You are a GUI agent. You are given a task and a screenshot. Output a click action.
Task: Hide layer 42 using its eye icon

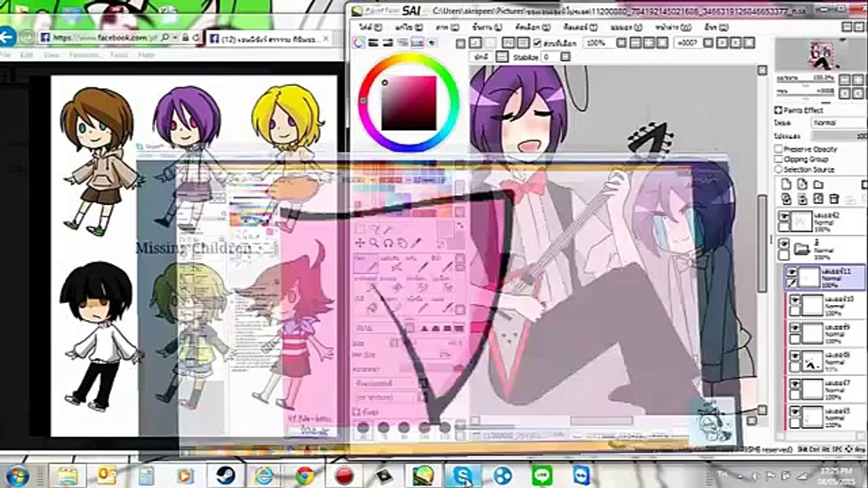click(785, 216)
